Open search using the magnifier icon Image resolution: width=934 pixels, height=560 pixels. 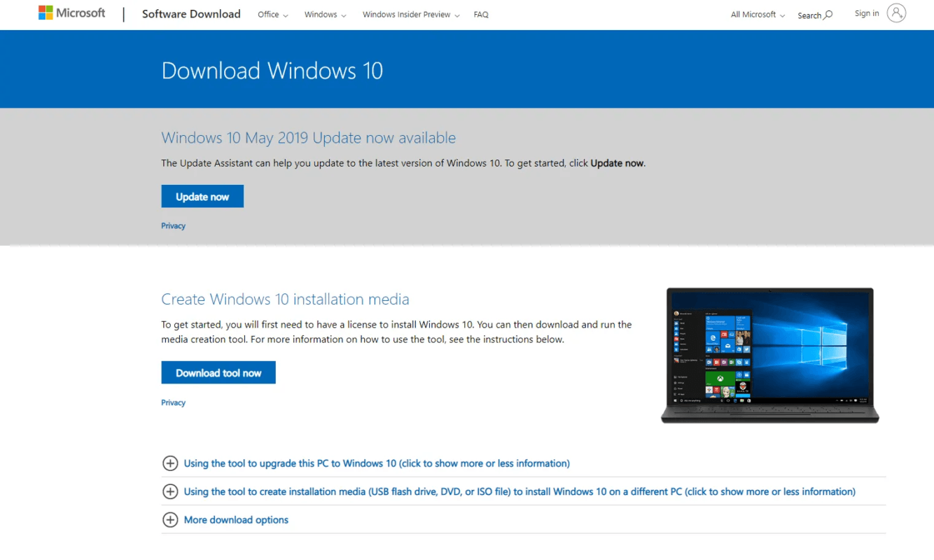pos(827,15)
